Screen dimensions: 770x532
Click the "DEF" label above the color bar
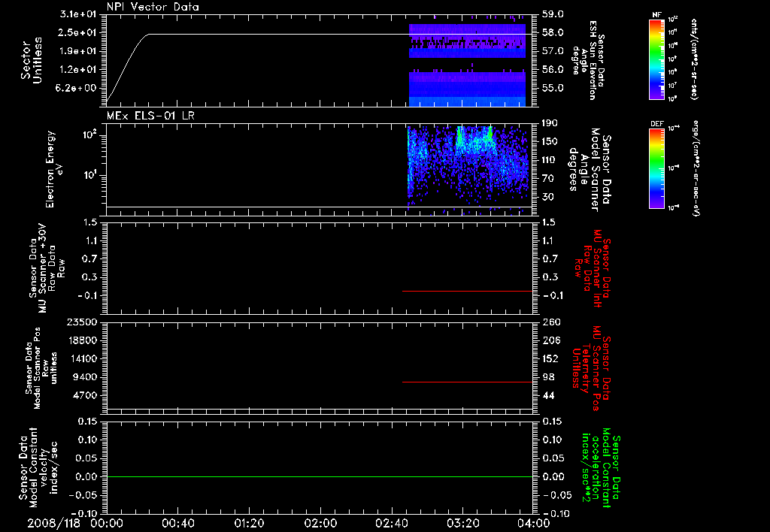pyautogui.click(x=657, y=124)
